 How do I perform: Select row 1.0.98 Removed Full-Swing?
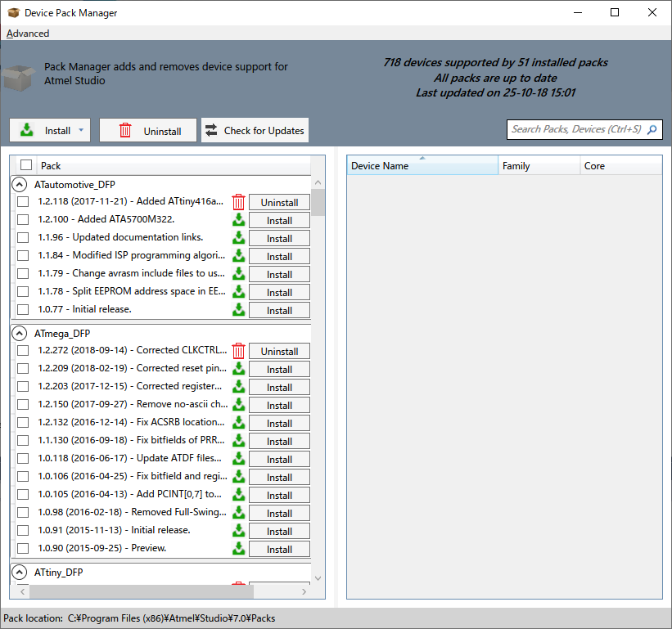[x=132, y=512]
